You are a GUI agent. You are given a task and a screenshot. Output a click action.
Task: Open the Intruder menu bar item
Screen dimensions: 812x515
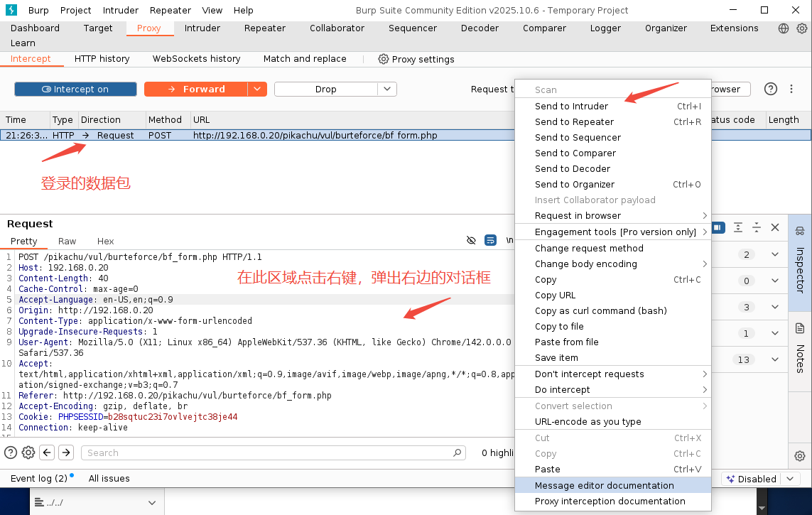pos(120,11)
